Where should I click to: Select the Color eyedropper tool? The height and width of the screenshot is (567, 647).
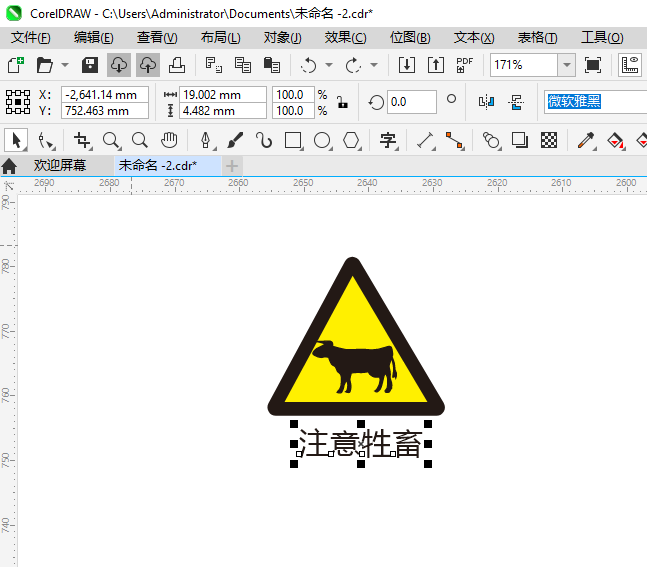coord(586,140)
